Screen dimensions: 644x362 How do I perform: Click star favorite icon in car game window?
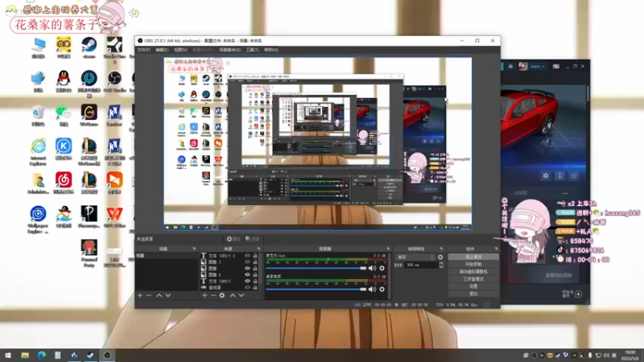pyautogui.click(x=574, y=175)
